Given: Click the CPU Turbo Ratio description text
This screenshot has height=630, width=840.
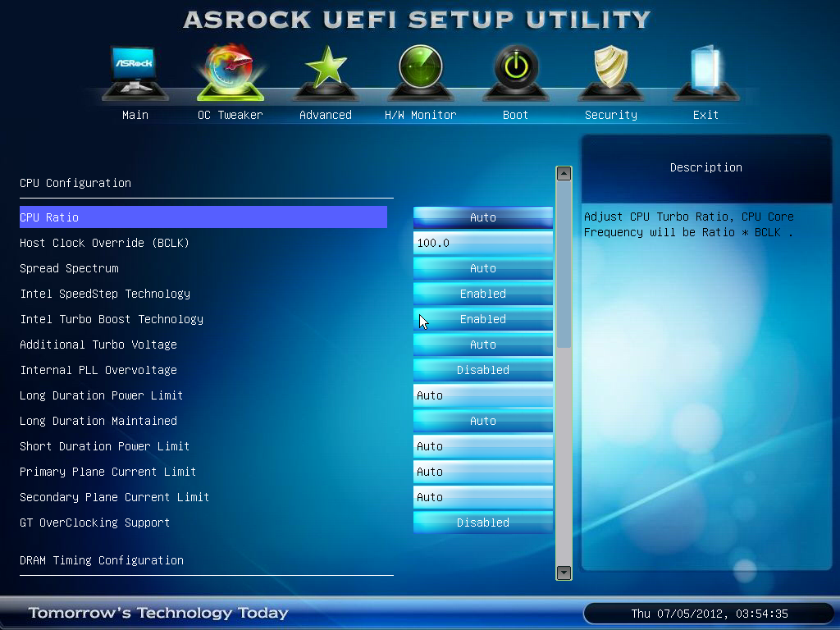Looking at the screenshot, I should pyautogui.click(x=688, y=225).
